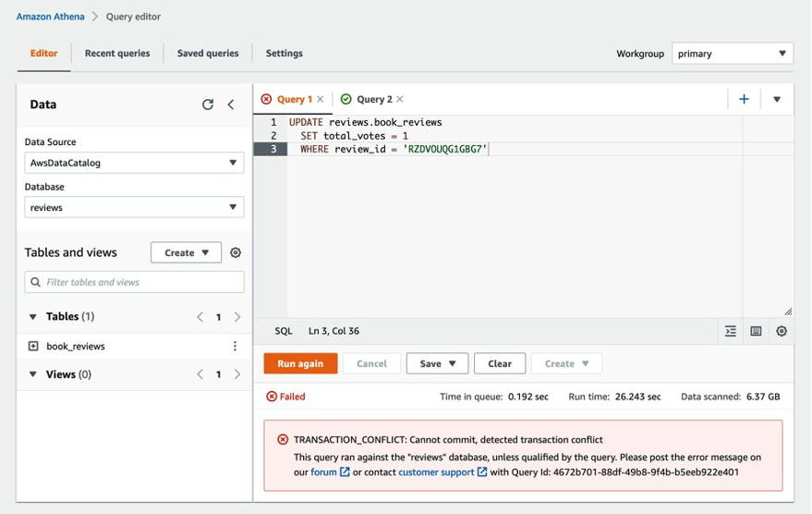Image resolution: width=812 pixels, height=514 pixels.
Task: Click the TRANSACTION_CONFLICT error message text
Action: click(x=448, y=440)
